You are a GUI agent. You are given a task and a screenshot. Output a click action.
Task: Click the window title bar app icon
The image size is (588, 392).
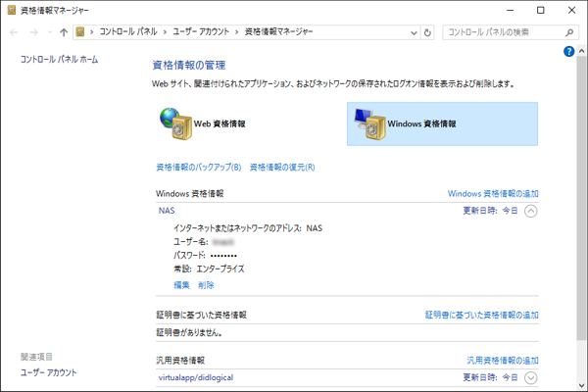coord(12,10)
